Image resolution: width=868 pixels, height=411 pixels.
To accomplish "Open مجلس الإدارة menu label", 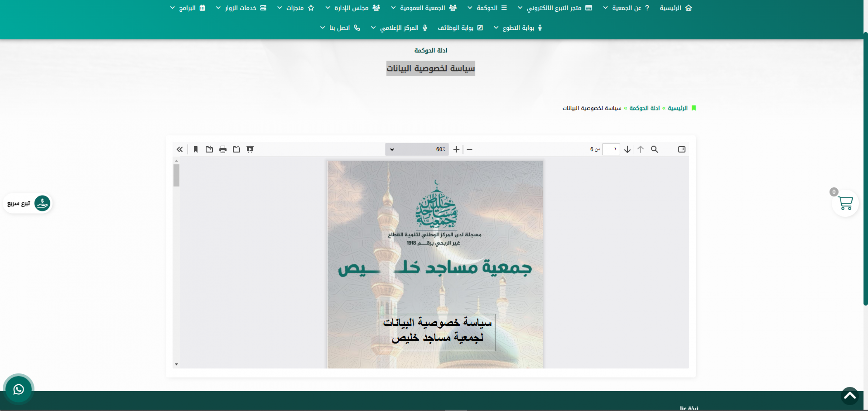I will coord(351,8).
